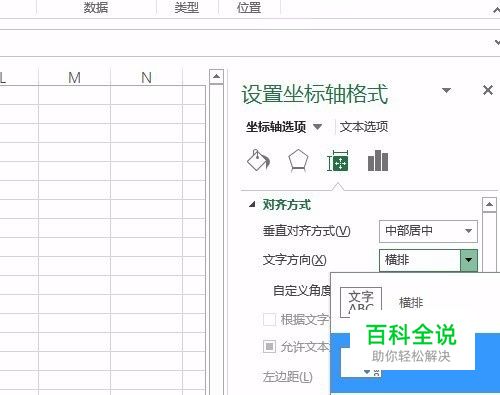Open the Axis Options bar chart icon
Image resolution: width=500 pixels, height=395 pixels.
378,161
